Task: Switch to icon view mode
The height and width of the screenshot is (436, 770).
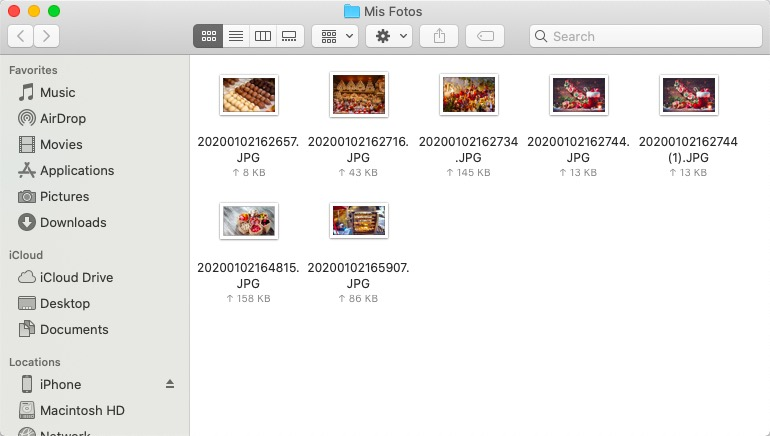Action: tap(209, 36)
